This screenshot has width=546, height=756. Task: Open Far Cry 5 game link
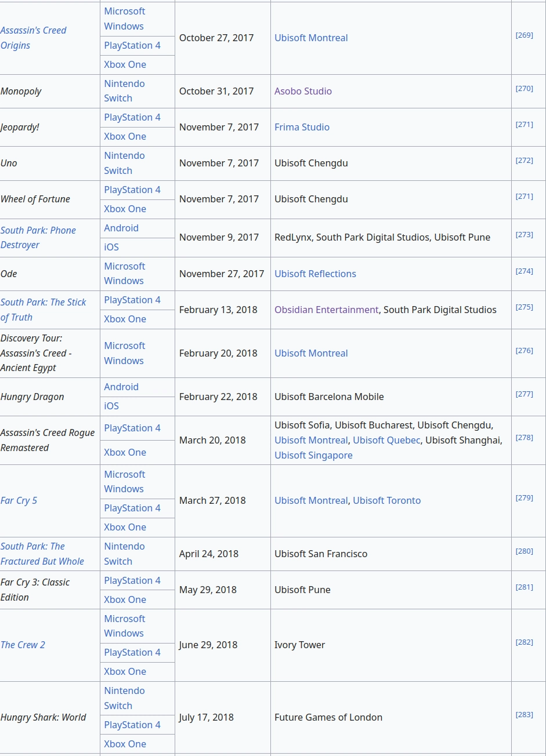pyautogui.click(x=19, y=500)
